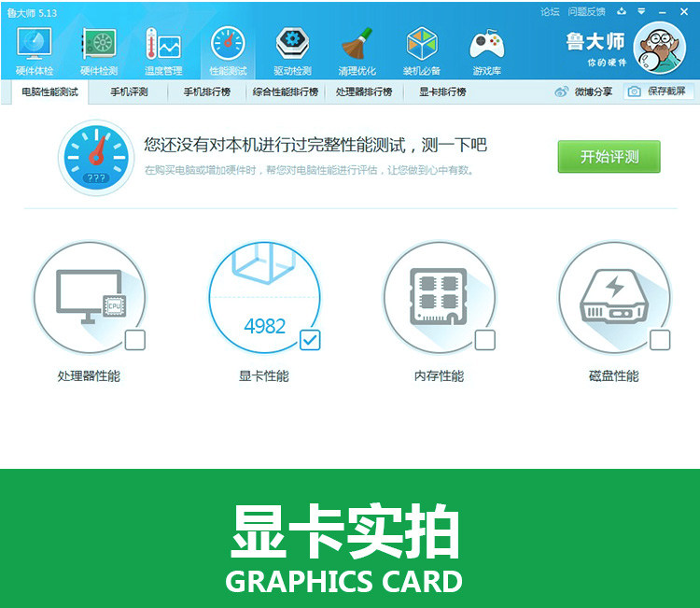This screenshot has width=700, height=608.
Task: Click the 鲁大师 你的硬件 logo text
Action: (x=595, y=49)
